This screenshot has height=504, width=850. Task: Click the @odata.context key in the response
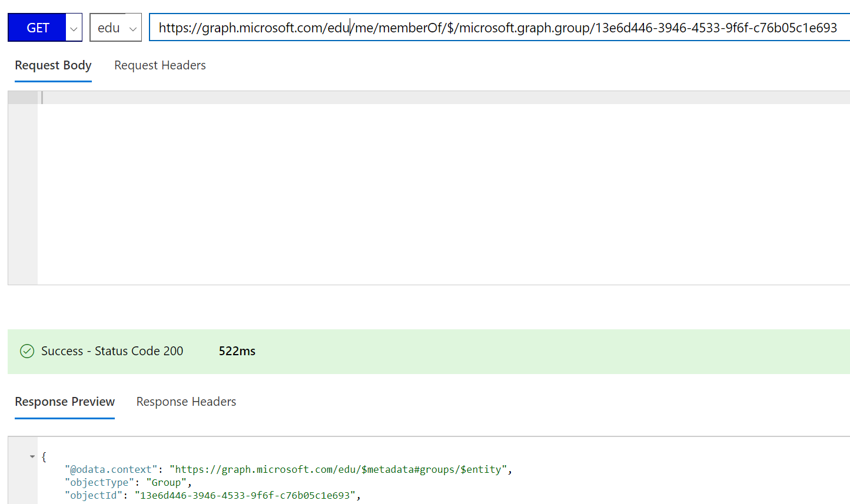coord(111,469)
